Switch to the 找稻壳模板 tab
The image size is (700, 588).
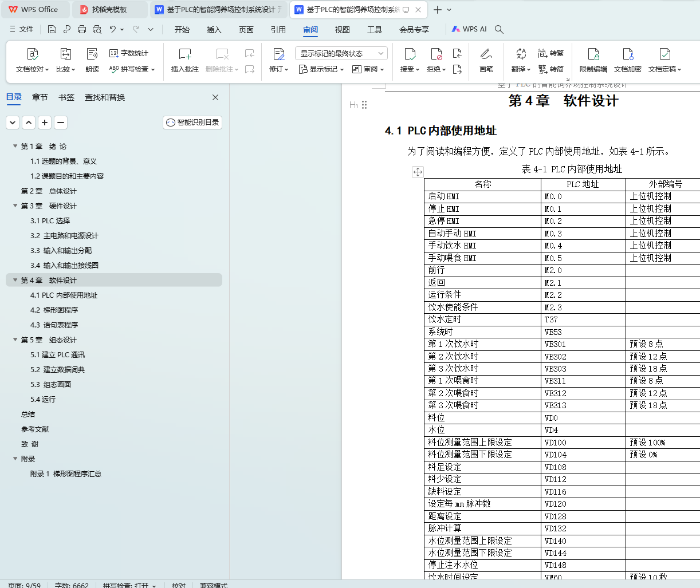point(110,10)
